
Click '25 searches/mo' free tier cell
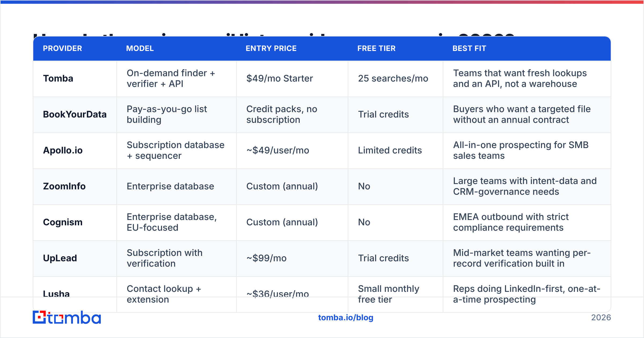click(x=396, y=79)
